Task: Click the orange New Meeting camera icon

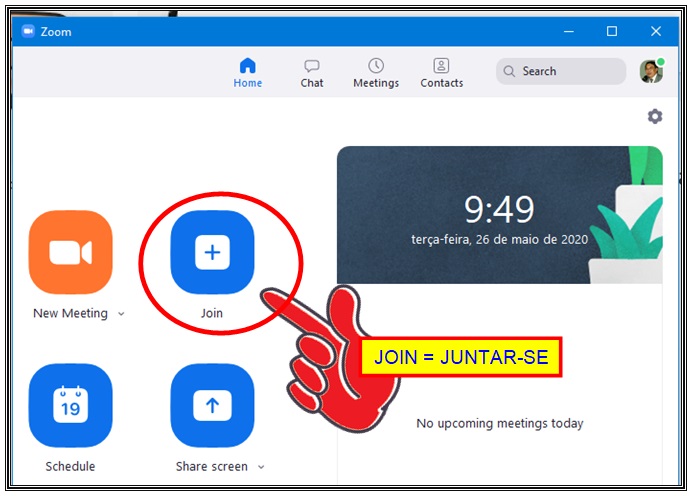Action: click(x=71, y=252)
